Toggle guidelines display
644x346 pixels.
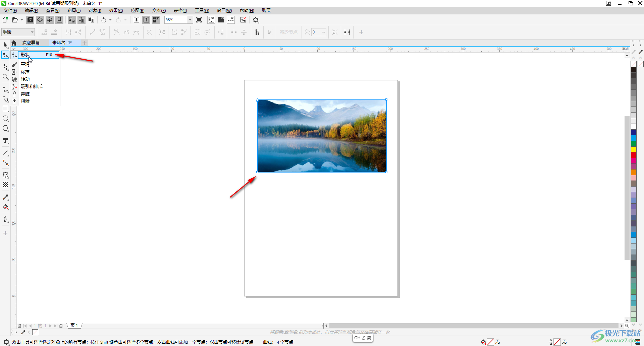click(x=231, y=20)
